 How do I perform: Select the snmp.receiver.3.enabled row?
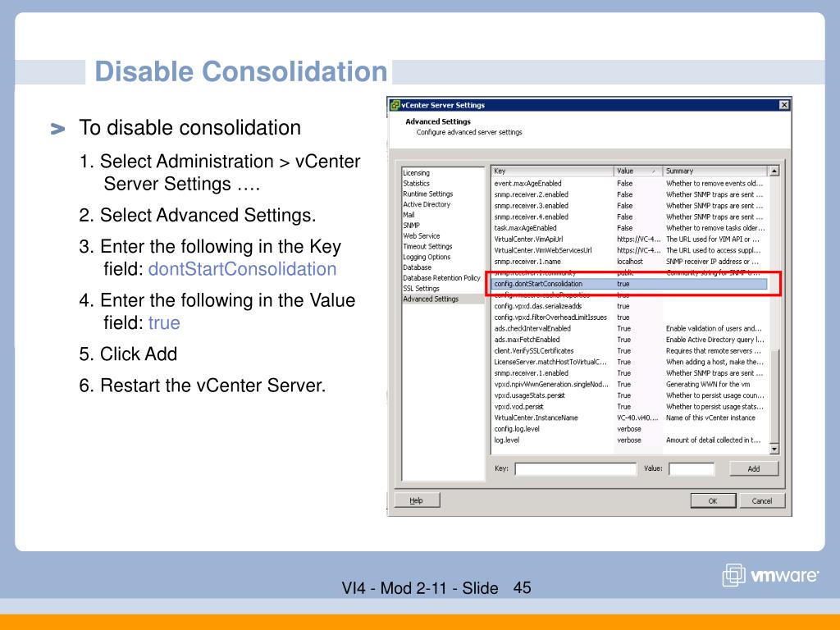pos(629,206)
